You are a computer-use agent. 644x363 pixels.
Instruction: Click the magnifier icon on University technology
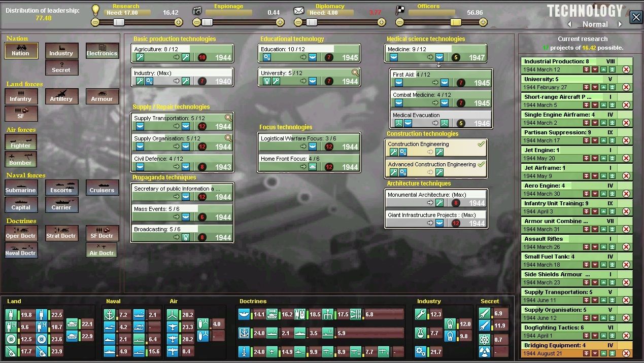[355, 72]
